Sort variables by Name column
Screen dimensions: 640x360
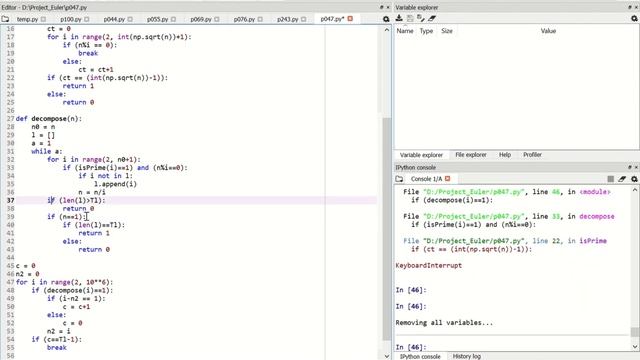(x=405, y=31)
